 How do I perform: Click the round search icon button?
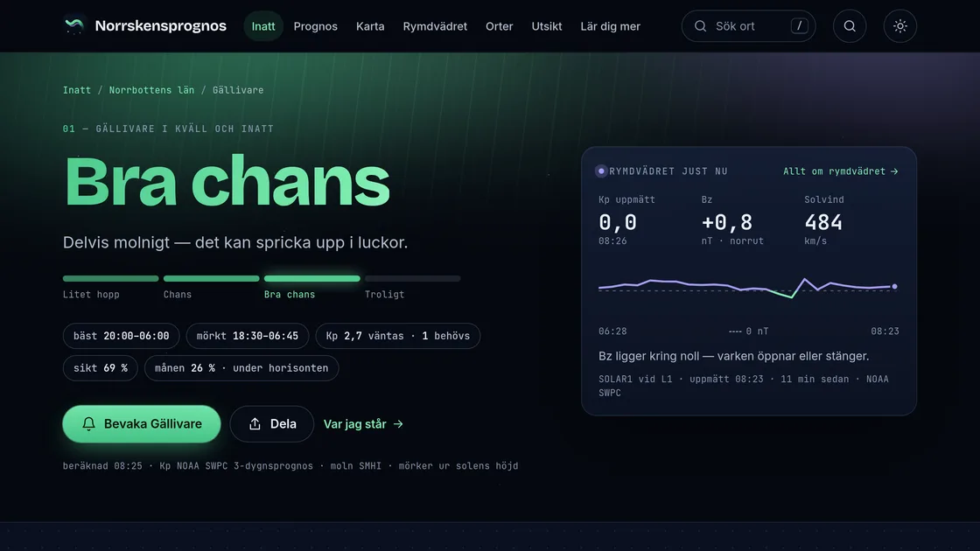pyautogui.click(x=850, y=26)
